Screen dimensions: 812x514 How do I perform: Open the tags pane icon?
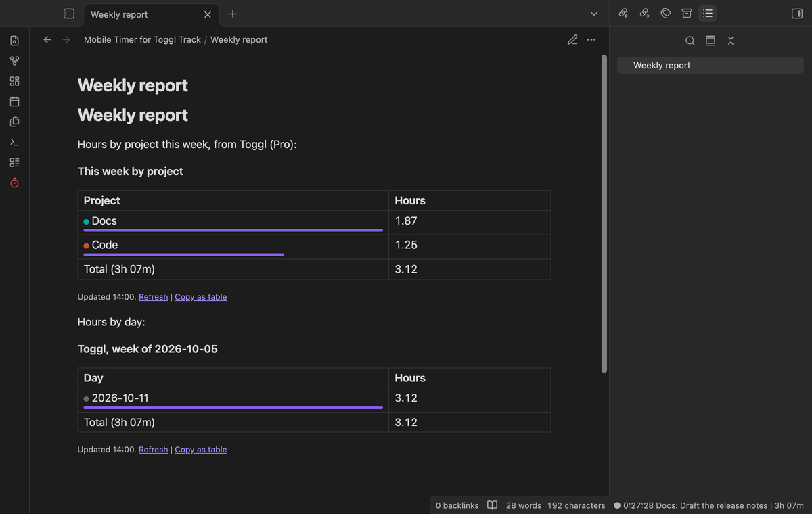pos(666,13)
